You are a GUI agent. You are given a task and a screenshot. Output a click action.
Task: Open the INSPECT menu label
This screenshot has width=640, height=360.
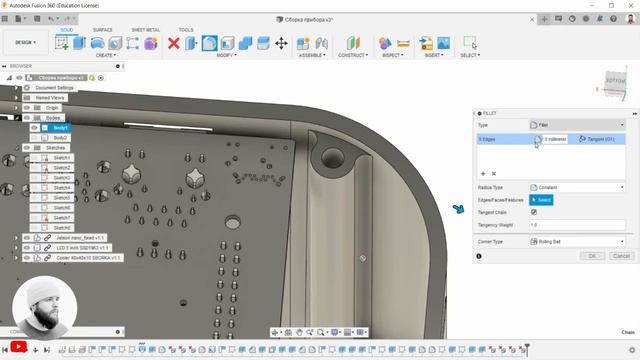coord(392,55)
